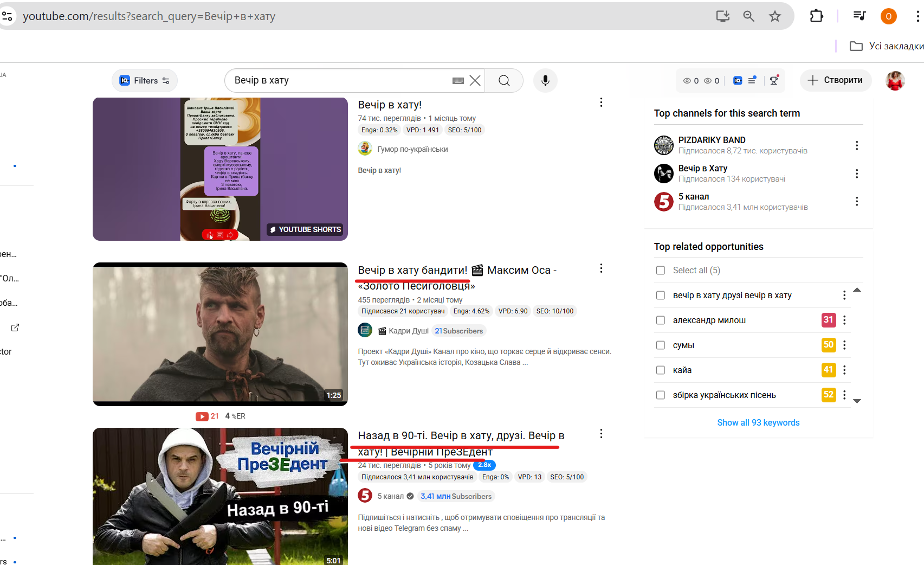Open the YouTube Shorts thumbnail 'Вечір в хату!'
The width and height of the screenshot is (924, 565).
point(220,169)
